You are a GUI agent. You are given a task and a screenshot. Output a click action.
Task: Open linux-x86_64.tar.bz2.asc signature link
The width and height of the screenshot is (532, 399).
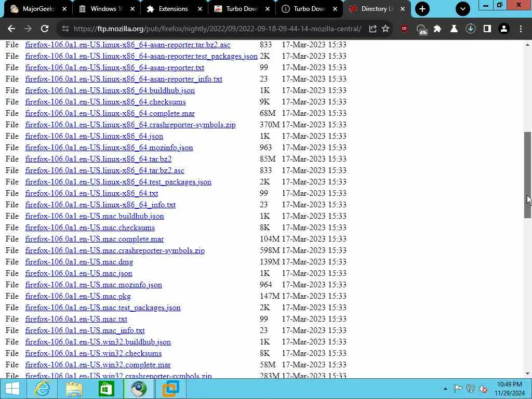point(105,170)
